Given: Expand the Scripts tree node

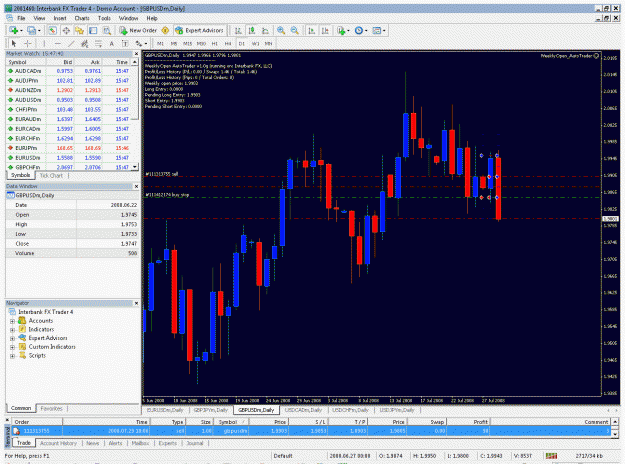Looking at the screenshot, I should (x=12, y=356).
